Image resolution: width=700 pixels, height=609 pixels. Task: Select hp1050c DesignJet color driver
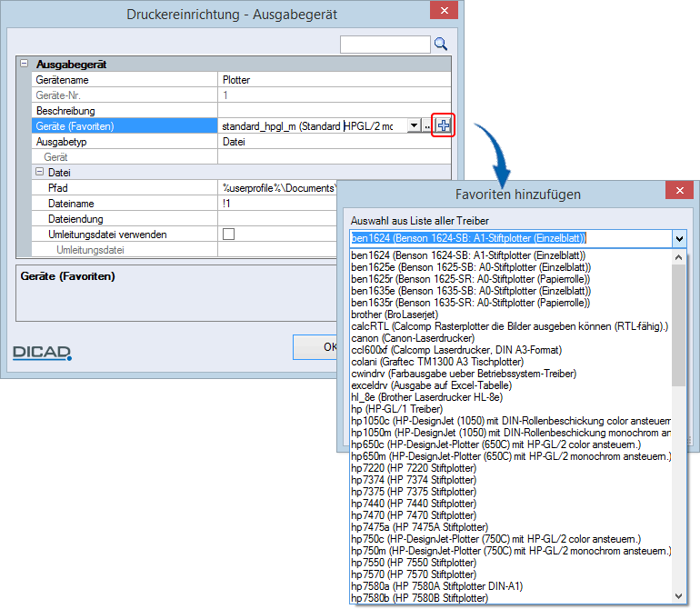[511, 421]
